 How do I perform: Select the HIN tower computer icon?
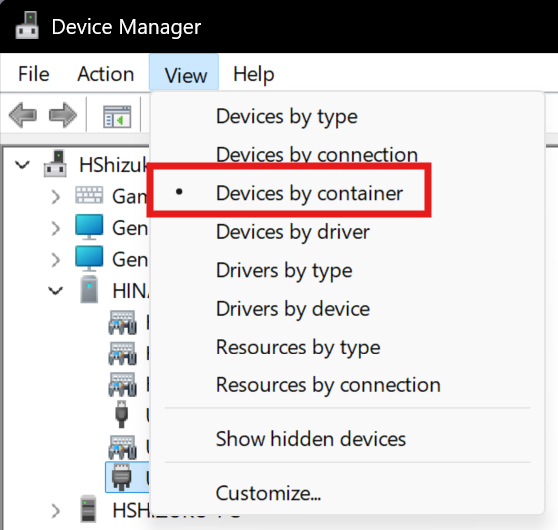89,289
